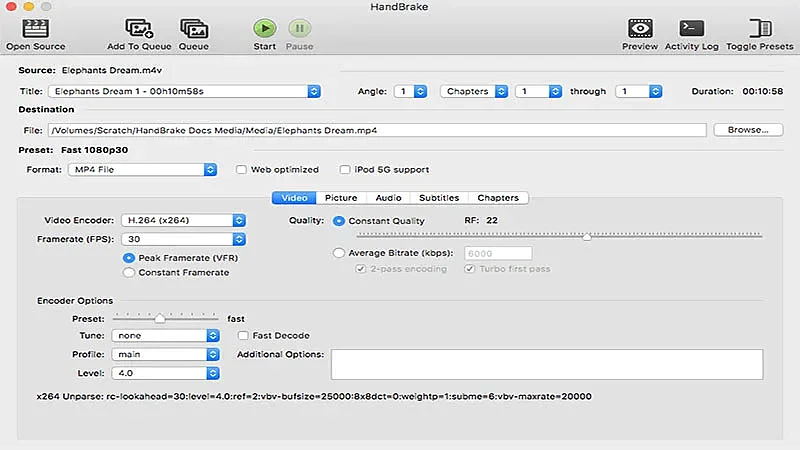Screen dimensions: 800x450
Task: Switch to the Chapters tab
Action: point(498,198)
